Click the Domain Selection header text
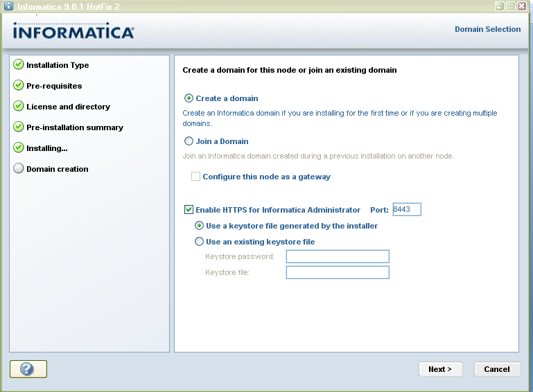The height and width of the screenshot is (392, 533). pos(488,29)
